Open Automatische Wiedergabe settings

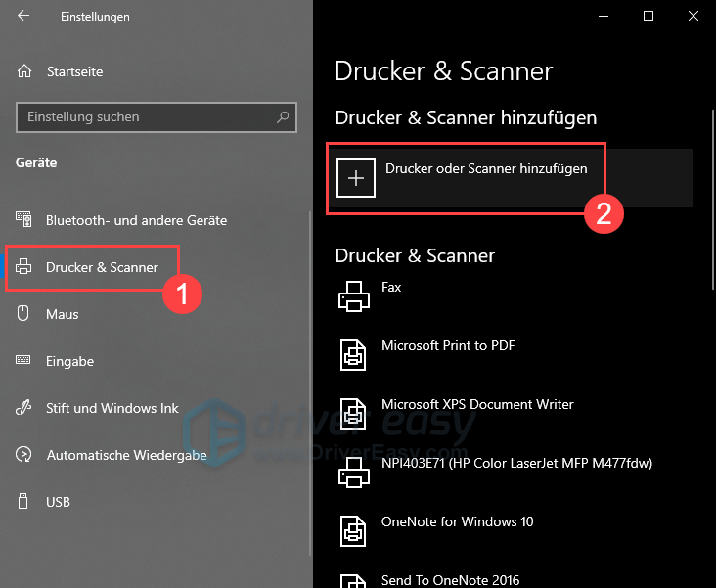click(156, 455)
